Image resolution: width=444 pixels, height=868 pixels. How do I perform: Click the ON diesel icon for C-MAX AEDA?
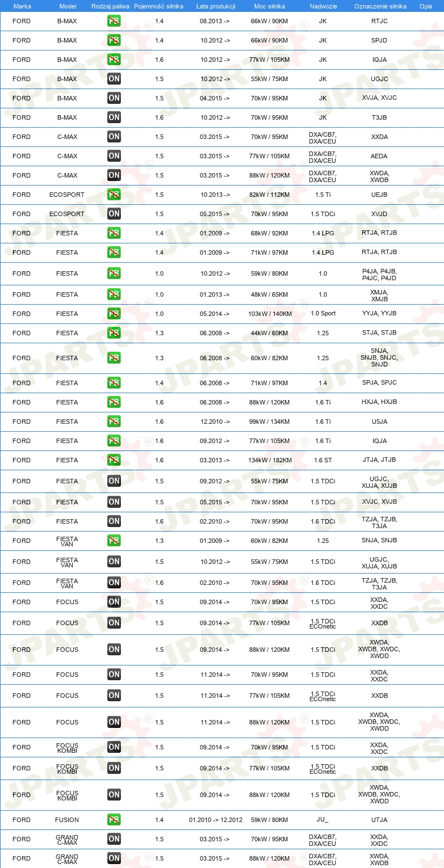click(x=114, y=156)
